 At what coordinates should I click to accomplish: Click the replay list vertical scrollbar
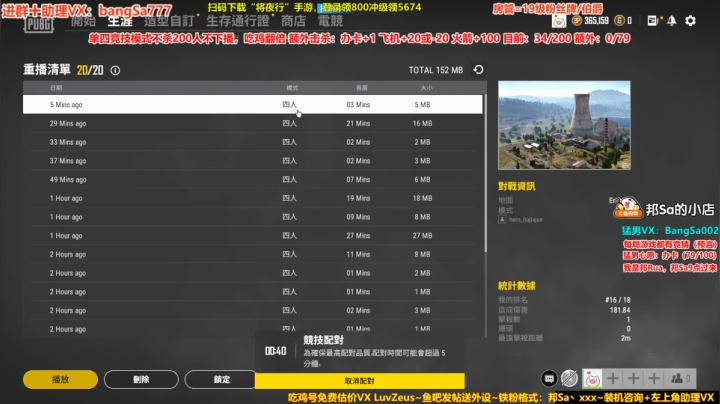[485, 174]
